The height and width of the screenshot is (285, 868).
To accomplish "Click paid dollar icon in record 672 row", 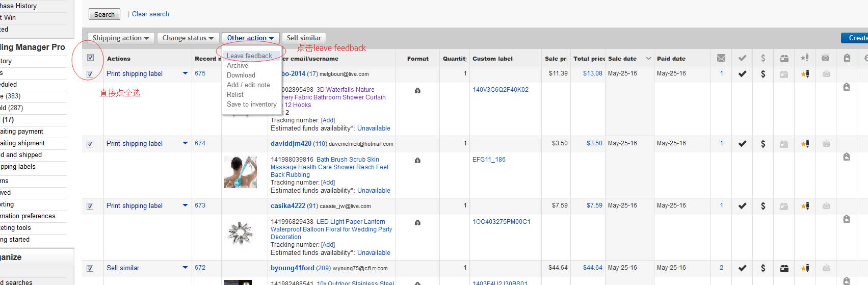I will click(x=763, y=268).
